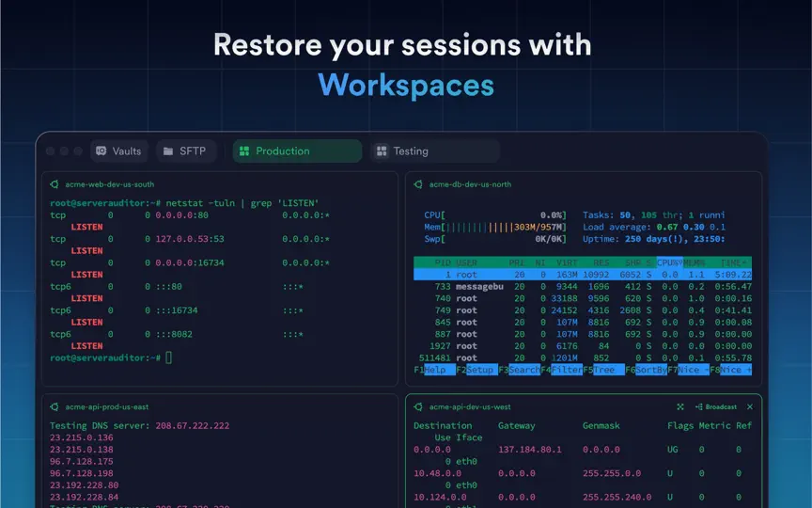812x508 pixels.
Task: Click the IP 96.7.128.175
Action: click(82, 461)
